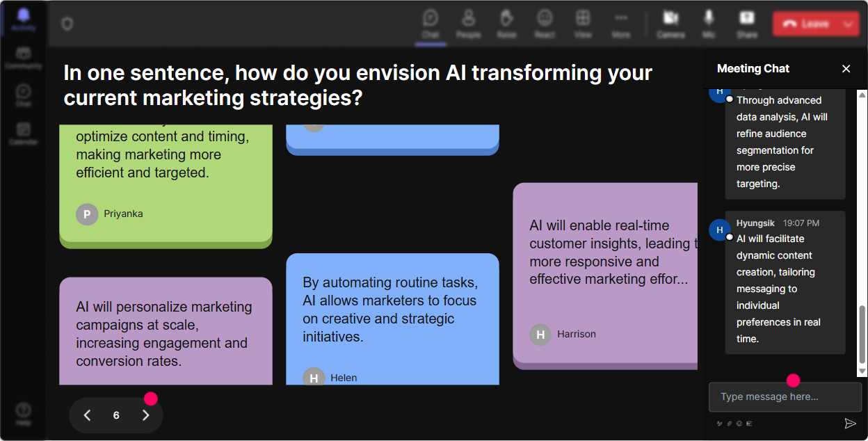
Task: Click the question heading about AI marketing strategies
Action: click(x=357, y=85)
